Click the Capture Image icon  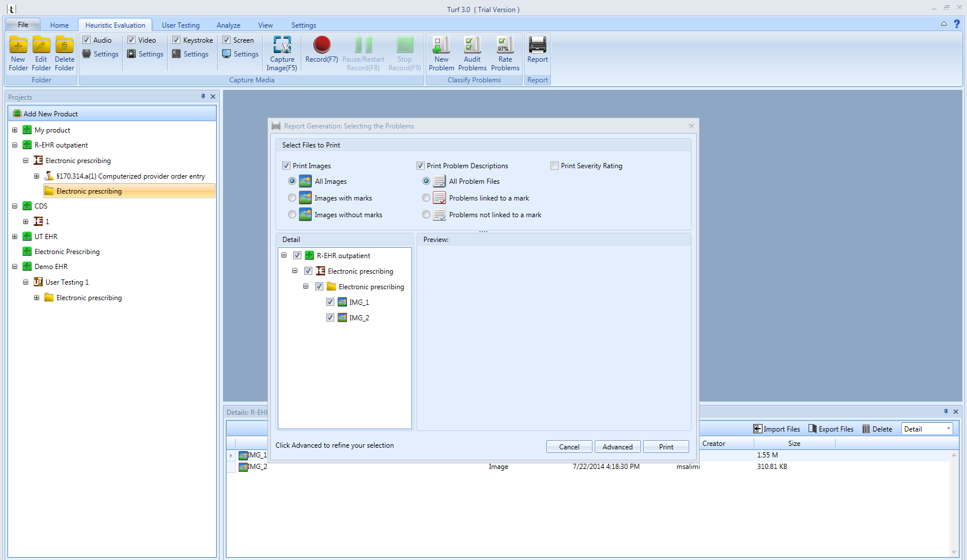click(x=282, y=45)
